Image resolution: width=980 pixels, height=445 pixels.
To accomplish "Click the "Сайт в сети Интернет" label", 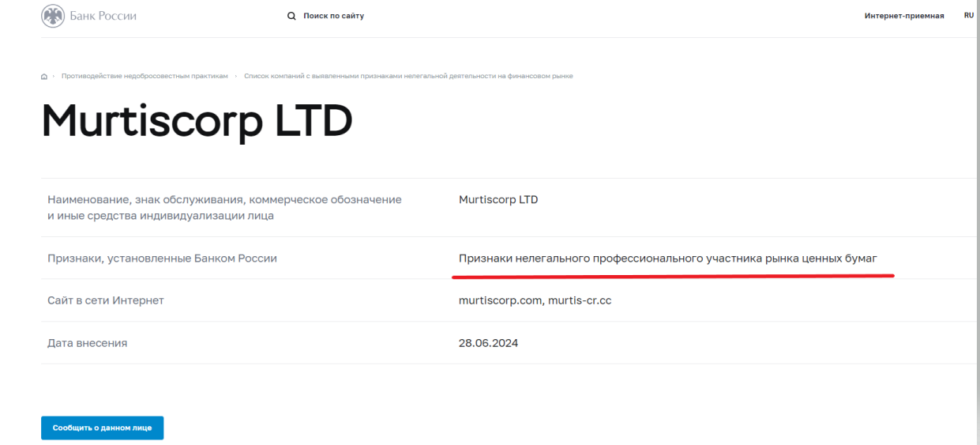I will (x=106, y=300).
